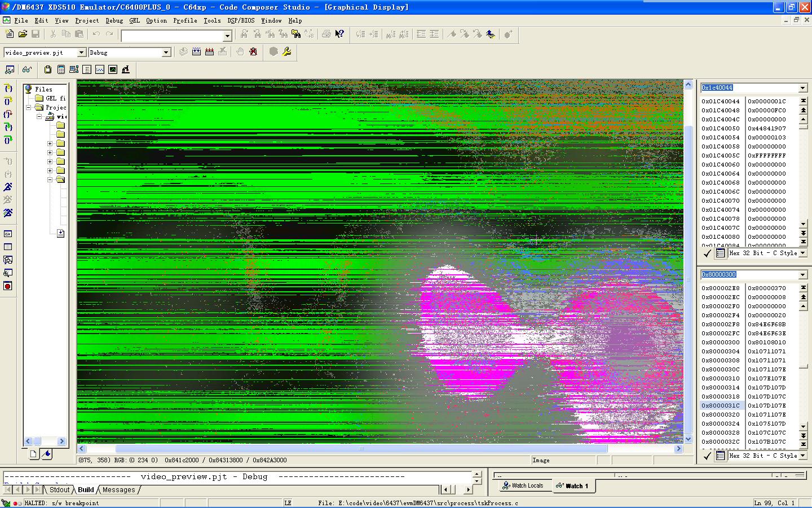Click the Remove All Breakpoints hand icon
This screenshot has height=508, width=812.
(253, 52)
